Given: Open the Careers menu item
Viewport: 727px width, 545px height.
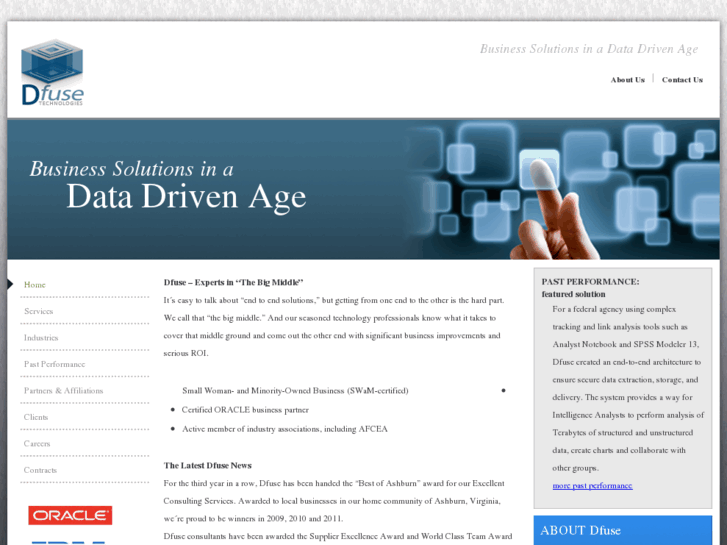Looking at the screenshot, I should click(x=37, y=443).
